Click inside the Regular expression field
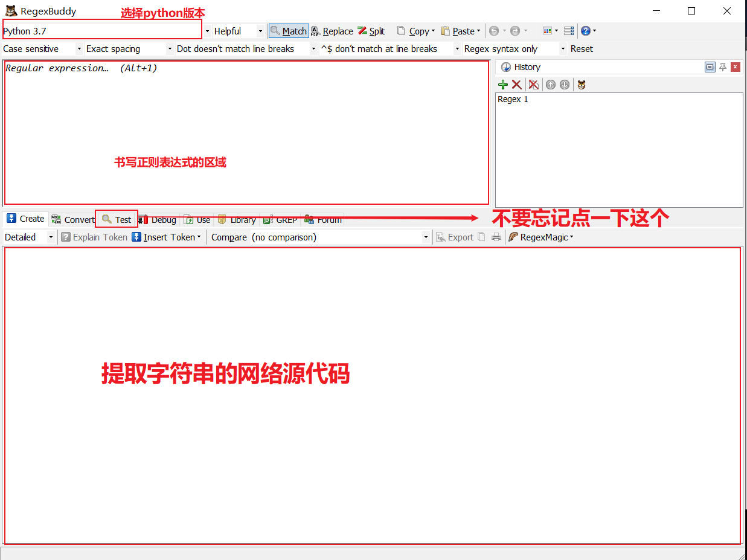 tap(246, 132)
